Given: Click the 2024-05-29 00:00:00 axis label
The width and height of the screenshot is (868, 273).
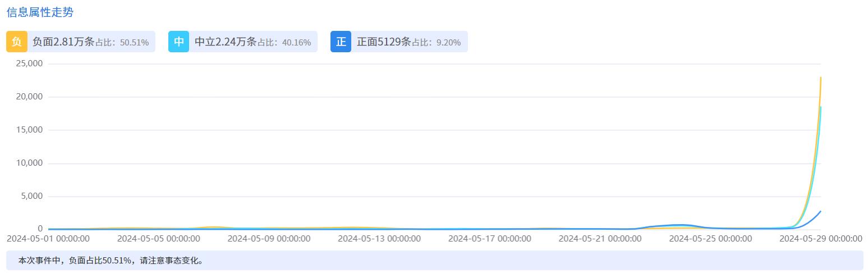Looking at the screenshot, I should coord(821,239).
